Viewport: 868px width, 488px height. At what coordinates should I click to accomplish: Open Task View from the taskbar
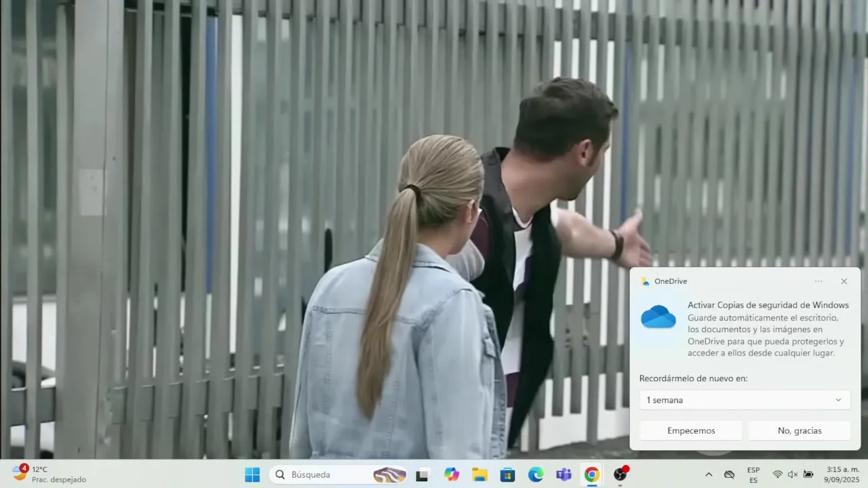(x=422, y=474)
